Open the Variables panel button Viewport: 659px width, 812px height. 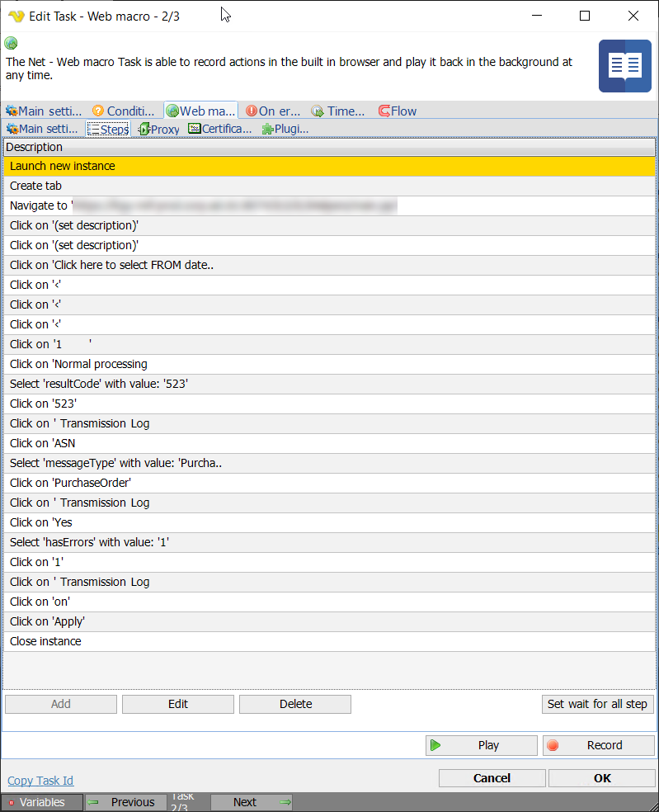(42, 802)
